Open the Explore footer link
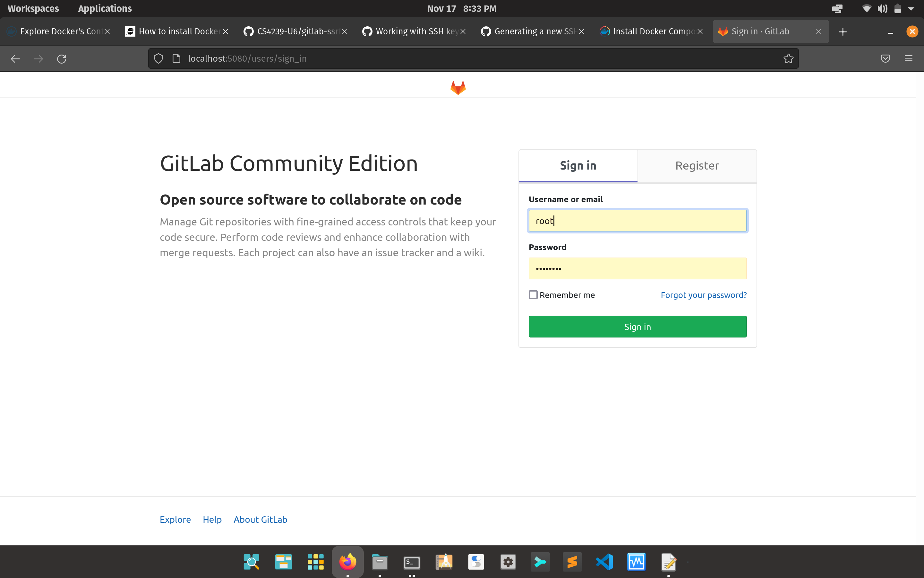 [x=175, y=519]
